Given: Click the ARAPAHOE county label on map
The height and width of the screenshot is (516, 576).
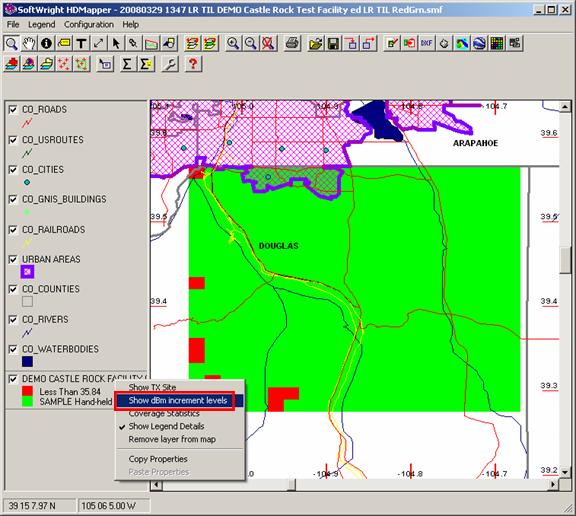Looking at the screenshot, I should click(475, 143).
